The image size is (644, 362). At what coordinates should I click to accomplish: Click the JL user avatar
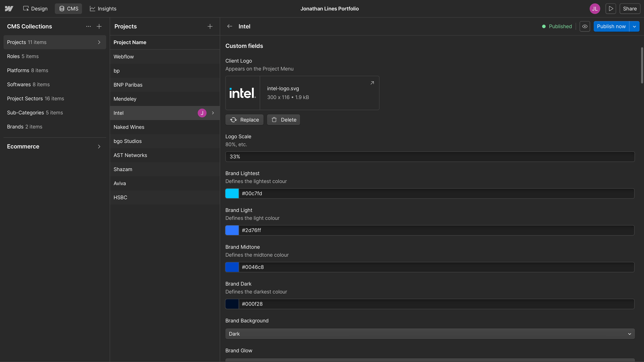coord(595,9)
